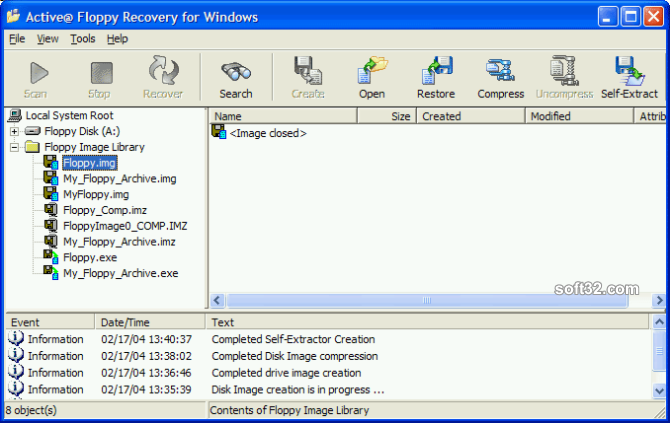Click the "02/17/04 13:36:46" timestamp
This screenshot has width=670, height=423.
tap(146, 373)
